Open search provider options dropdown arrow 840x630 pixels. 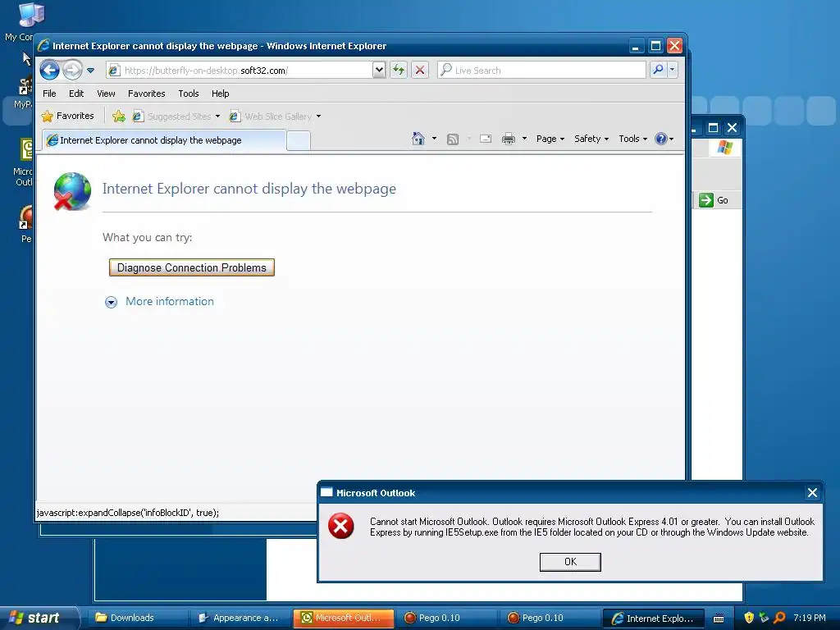[673, 70]
